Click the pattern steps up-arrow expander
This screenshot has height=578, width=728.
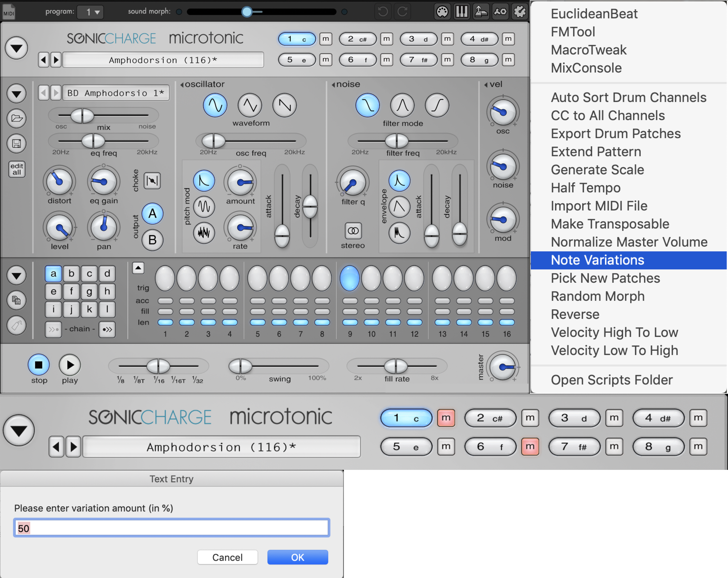(x=138, y=268)
